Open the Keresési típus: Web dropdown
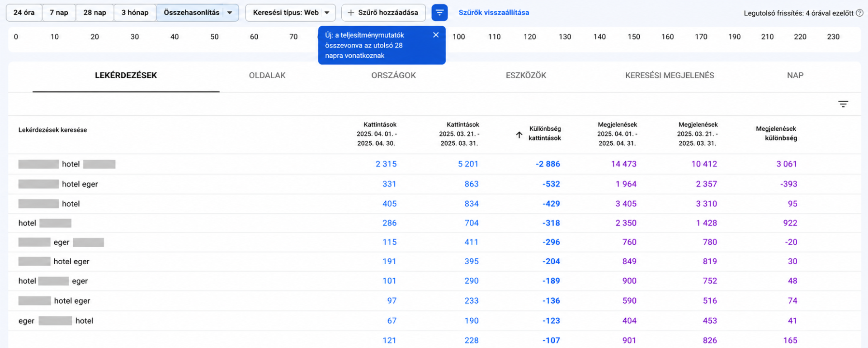This screenshot has width=868, height=348. point(291,13)
